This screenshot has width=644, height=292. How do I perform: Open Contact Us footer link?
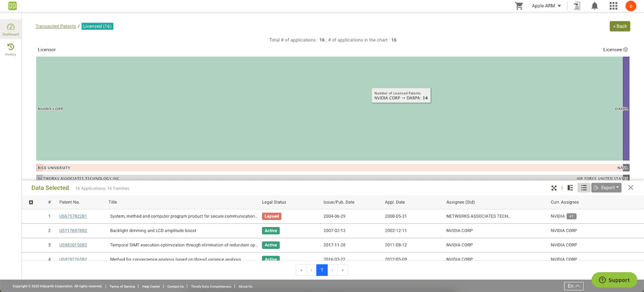[x=175, y=286]
